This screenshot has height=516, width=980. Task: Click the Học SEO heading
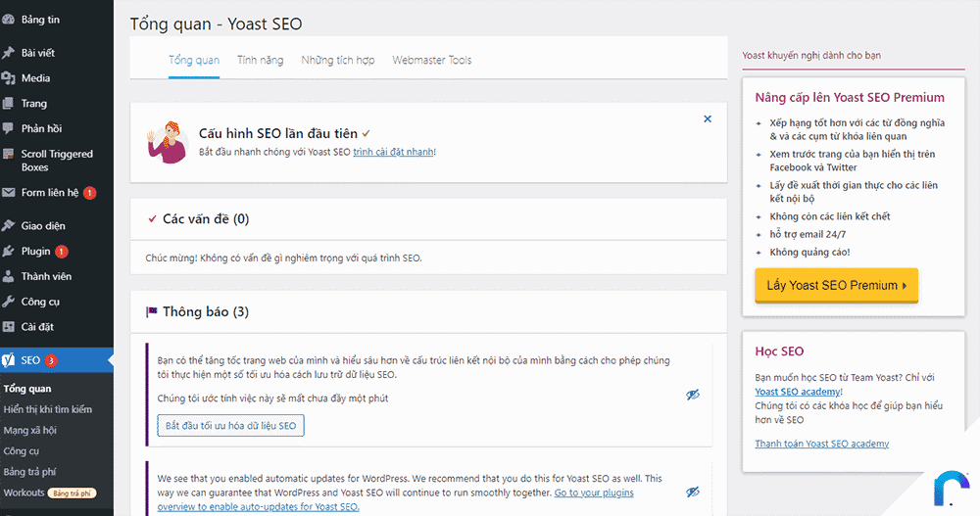(779, 352)
